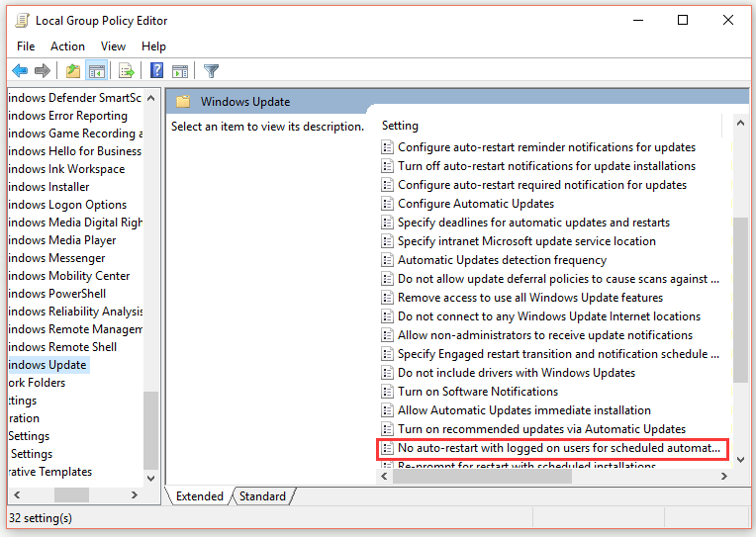Select Do not connect to Windows Update Internet locations
756x537 pixels.
point(548,316)
